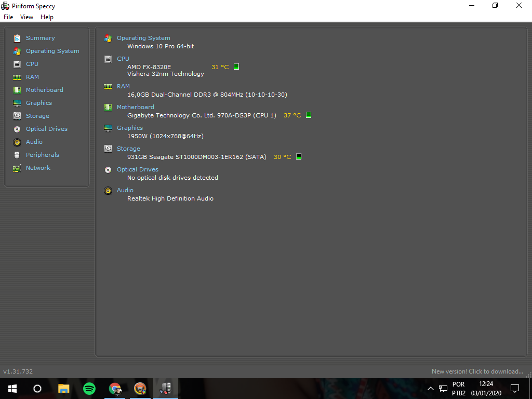Click the RAM icon in summary pane
The image size is (532, 399).
click(x=108, y=87)
